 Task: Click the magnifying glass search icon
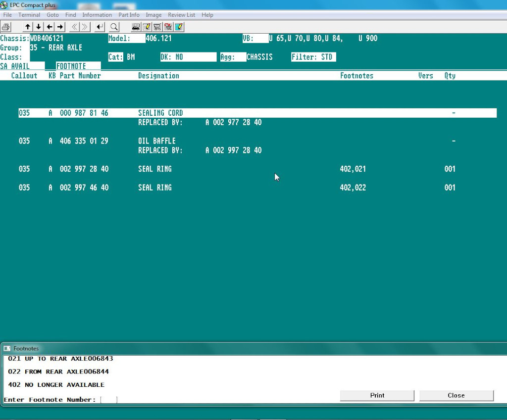pos(114,27)
